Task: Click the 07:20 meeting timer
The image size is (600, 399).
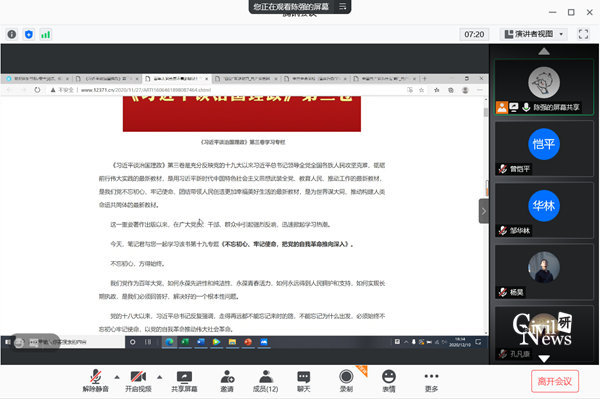Action: (x=474, y=34)
